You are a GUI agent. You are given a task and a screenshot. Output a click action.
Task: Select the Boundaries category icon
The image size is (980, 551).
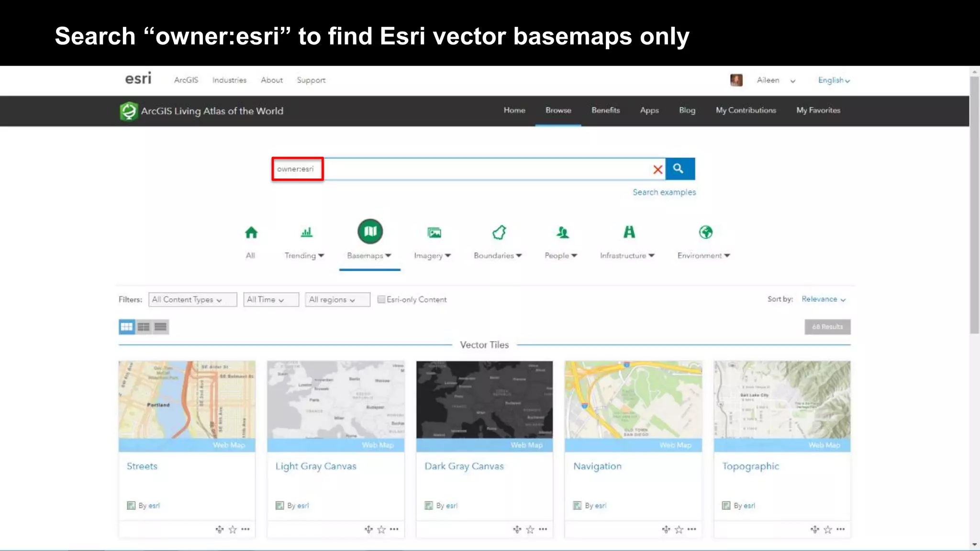pos(499,232)
